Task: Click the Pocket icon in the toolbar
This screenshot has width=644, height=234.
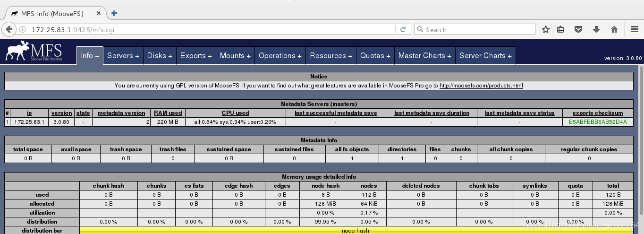Action: 578,30
